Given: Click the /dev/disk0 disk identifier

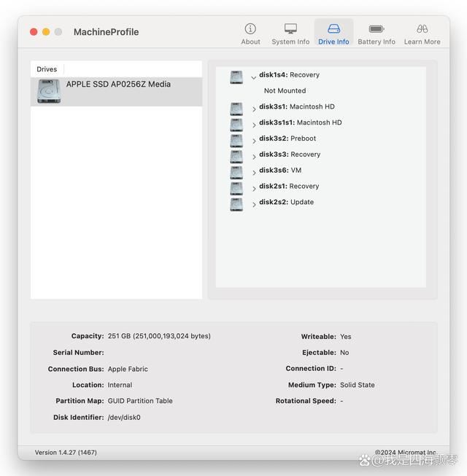Looking at the screenshot, I should pyautogui.click(x=124, y=418).
